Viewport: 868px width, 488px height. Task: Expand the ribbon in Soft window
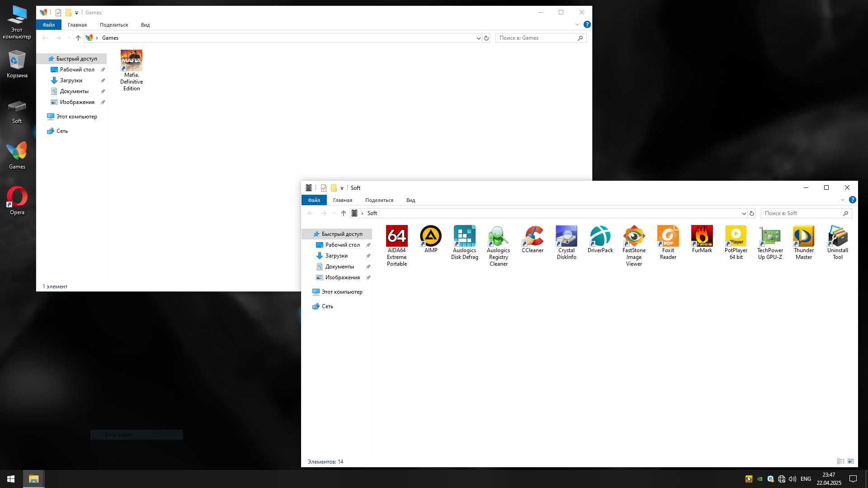coord(842,200)
